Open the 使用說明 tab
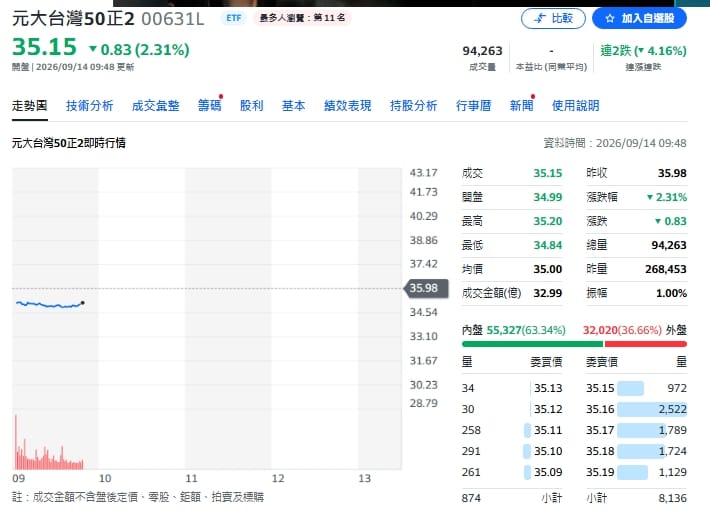 coord(576,106)
